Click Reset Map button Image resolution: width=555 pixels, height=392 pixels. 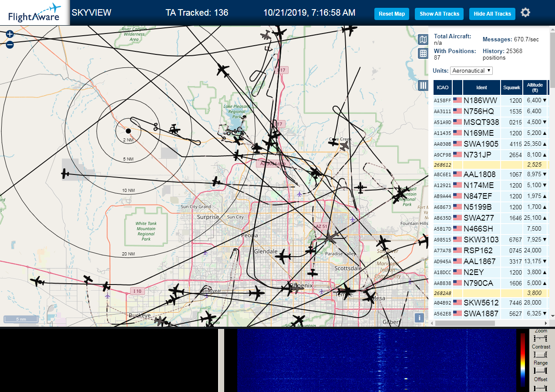[x=392, y=14]
